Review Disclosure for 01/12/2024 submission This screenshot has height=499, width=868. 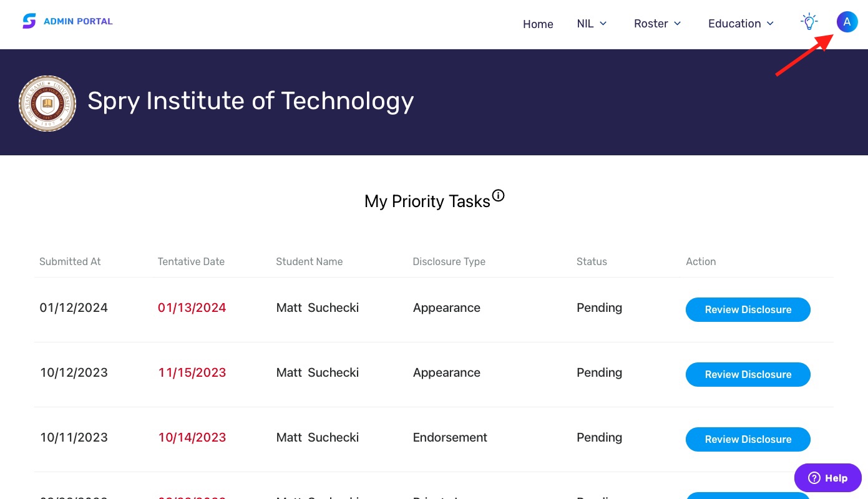click(748, 309)
